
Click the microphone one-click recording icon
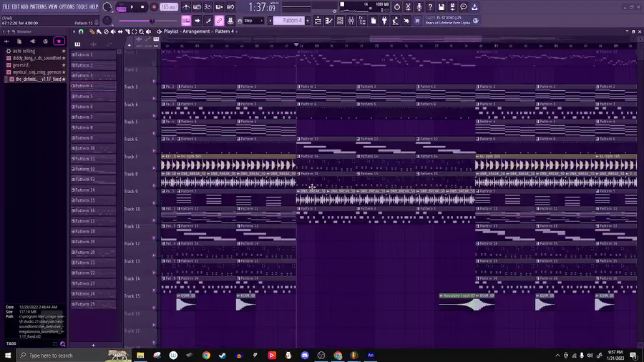pyautogui.click(x=419, y=7)
